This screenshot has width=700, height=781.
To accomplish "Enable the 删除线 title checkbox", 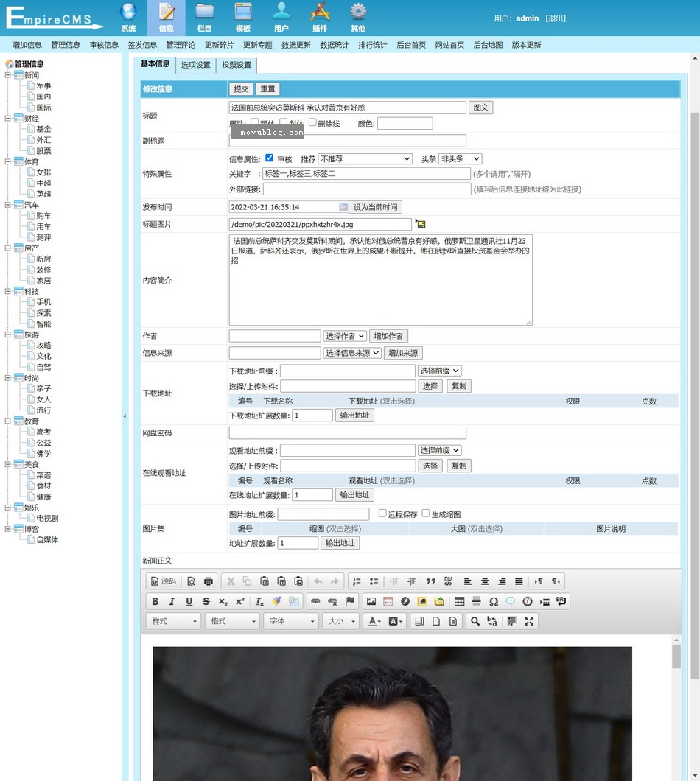I will [x=312, y=122].
